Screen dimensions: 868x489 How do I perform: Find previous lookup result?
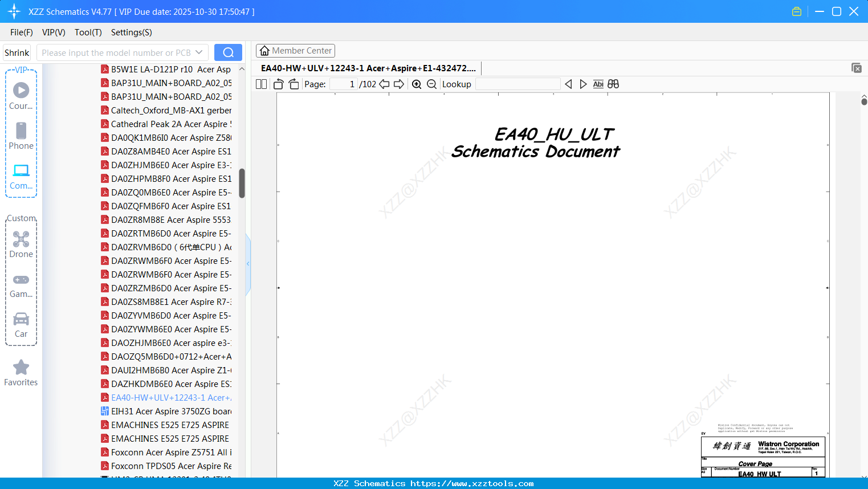tap(568, 84)
